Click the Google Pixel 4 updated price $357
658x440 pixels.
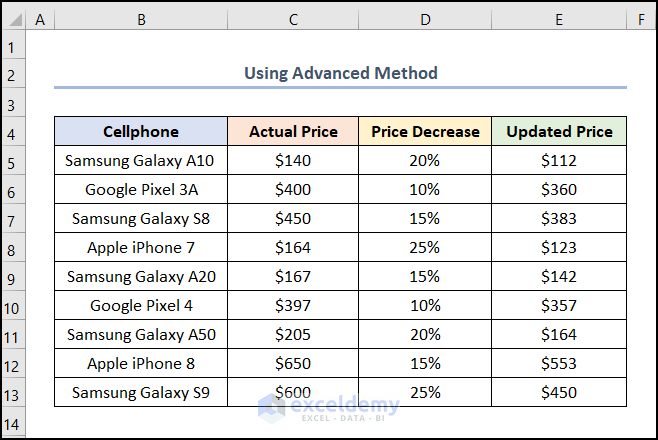coord(559,306)
